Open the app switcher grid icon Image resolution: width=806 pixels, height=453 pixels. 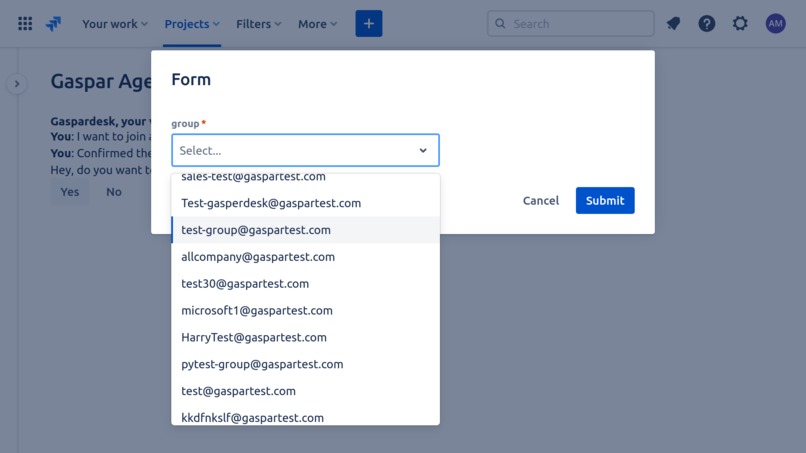coord(25,24)
